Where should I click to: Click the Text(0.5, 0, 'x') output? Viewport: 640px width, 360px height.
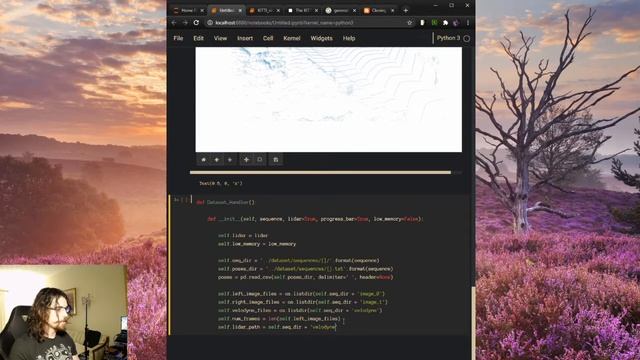point(221,184)
